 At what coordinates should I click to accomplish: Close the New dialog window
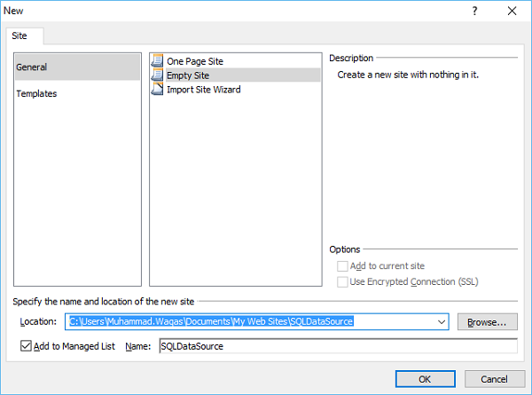tap(512, 11)
